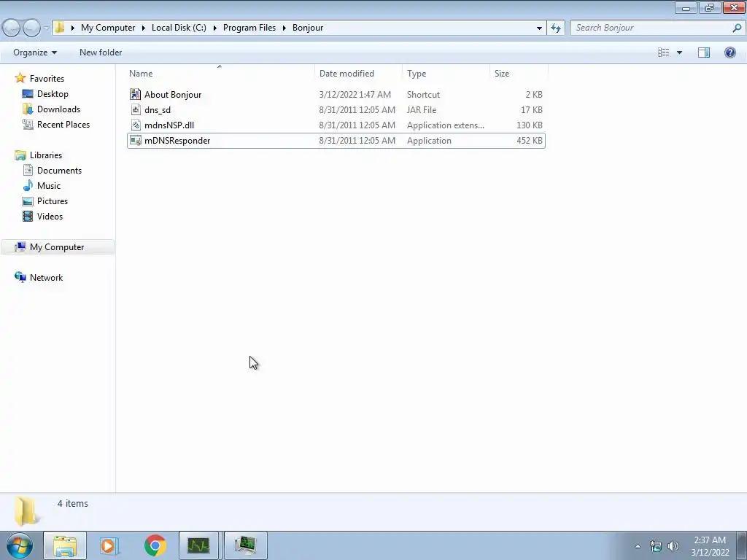Viewport: 747px width, 560px height.
Task: Click the search magnifier icon
Action: click(x=737, y=28)
